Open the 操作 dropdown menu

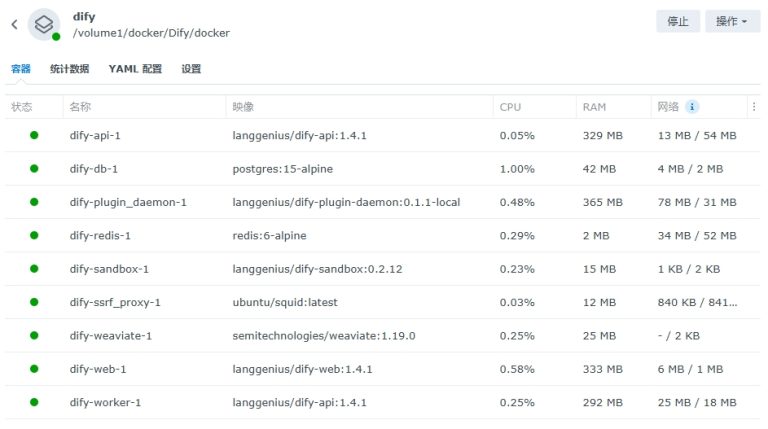coord(732,22)
